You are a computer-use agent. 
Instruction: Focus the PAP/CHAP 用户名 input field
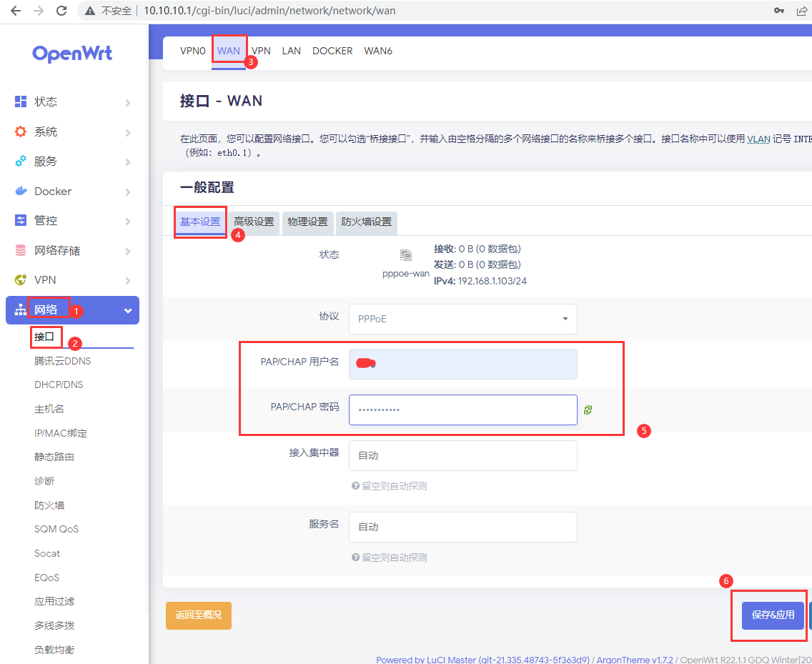pos(463,364)
